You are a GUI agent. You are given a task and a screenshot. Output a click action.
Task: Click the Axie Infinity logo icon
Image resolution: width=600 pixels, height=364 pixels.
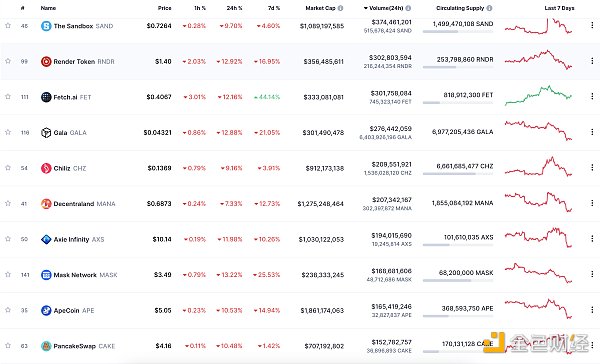tap(46, 239)
